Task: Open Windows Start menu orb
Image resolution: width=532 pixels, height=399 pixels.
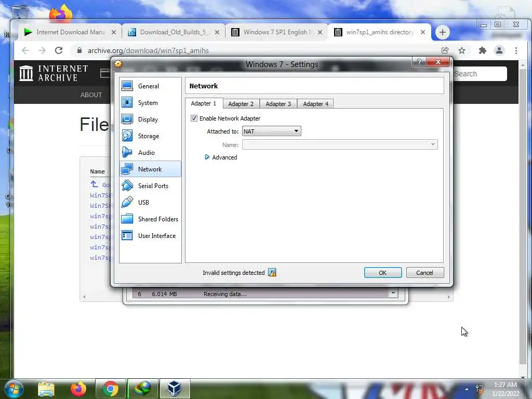Action: tap(14, 389)
